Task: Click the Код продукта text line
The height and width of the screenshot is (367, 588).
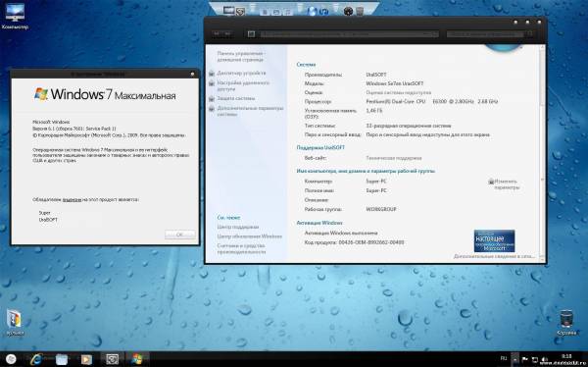Action: click(354, 242)
